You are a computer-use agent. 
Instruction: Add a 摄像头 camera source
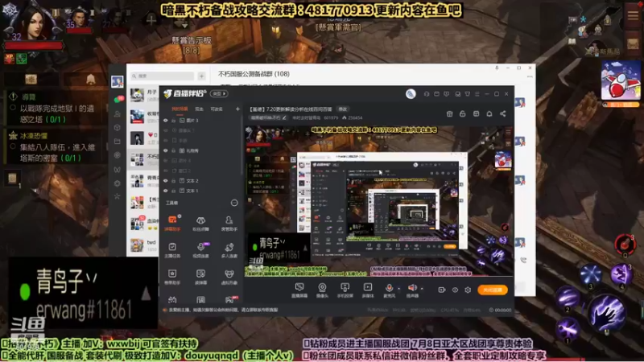323,290
